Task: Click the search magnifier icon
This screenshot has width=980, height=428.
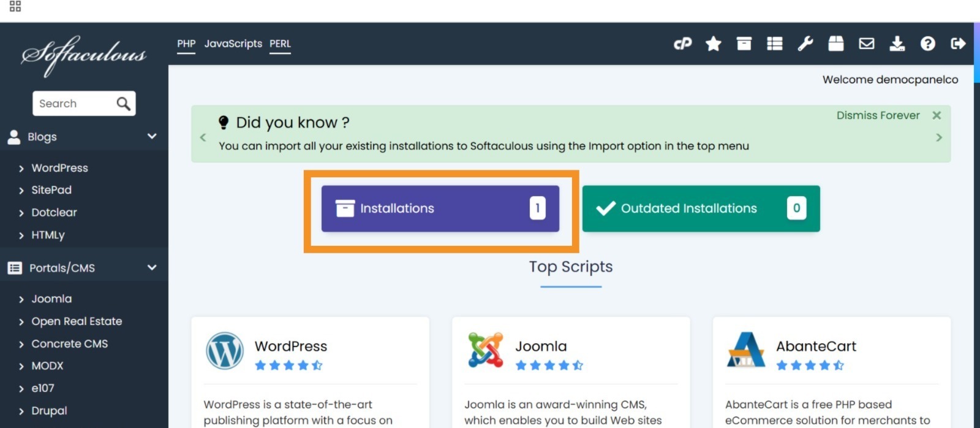Action: [x=123, y=104]
